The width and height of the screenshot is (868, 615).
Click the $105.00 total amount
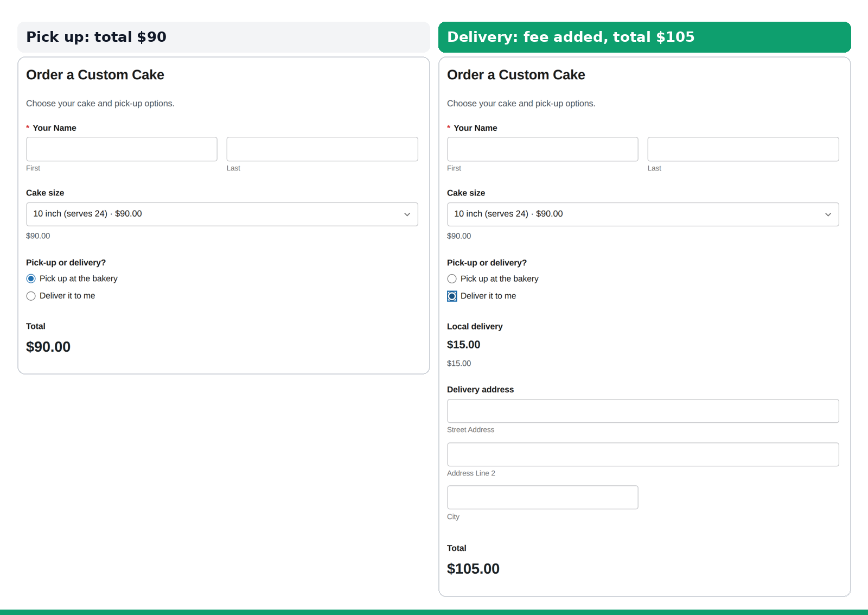click(473, 569)
